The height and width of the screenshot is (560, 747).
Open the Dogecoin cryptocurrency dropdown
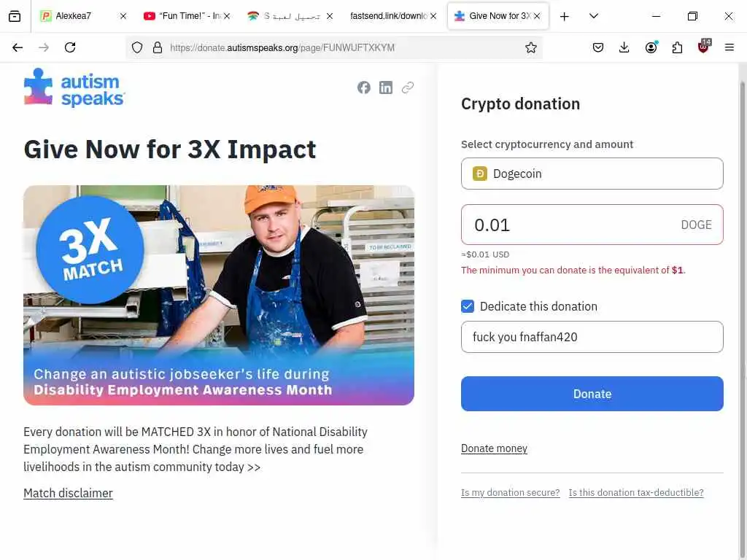click(592, 174)
